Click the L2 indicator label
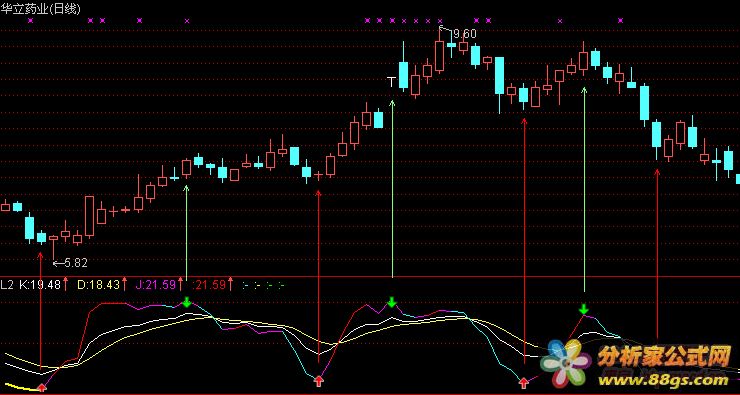740x395 pixels. pyautogui.click(x=7, y=285)
